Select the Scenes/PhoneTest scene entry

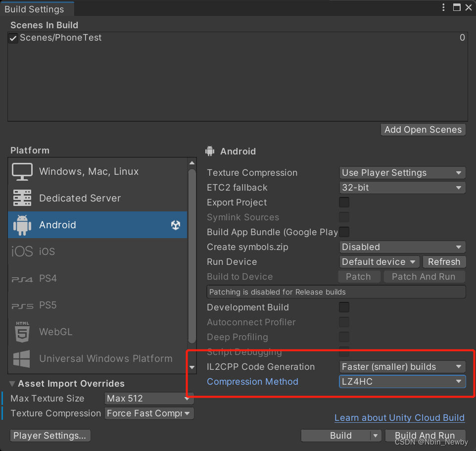point(238,38)
